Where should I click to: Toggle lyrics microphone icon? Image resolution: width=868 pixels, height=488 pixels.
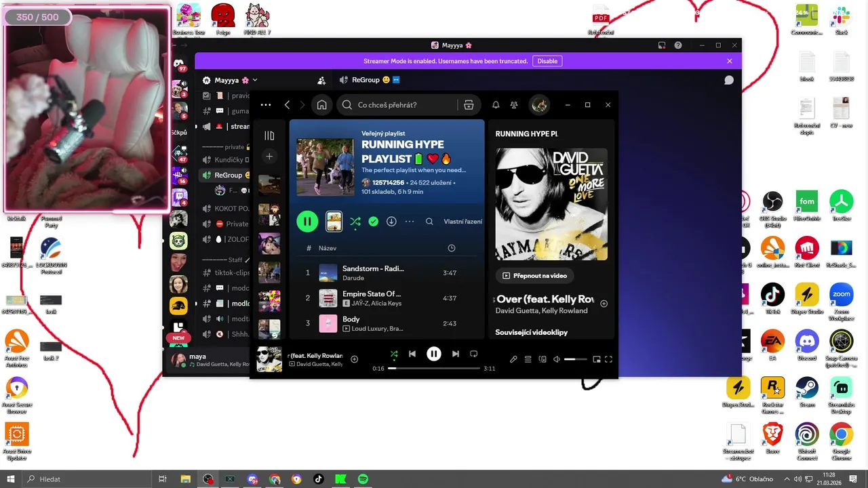(513, 359)
